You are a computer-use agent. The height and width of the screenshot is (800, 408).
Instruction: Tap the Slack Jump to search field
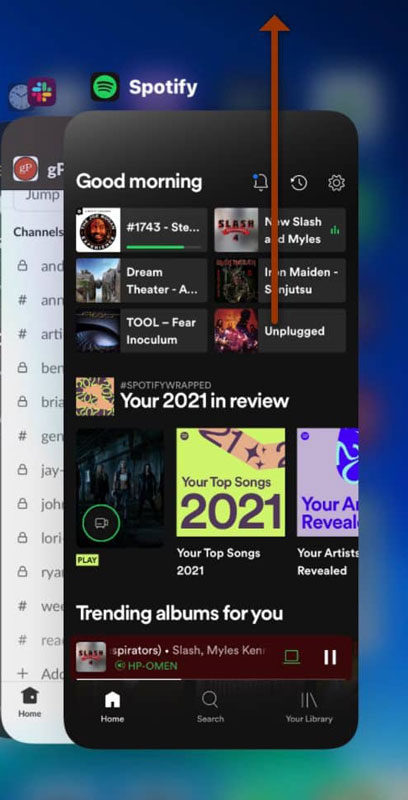(39, 196)
